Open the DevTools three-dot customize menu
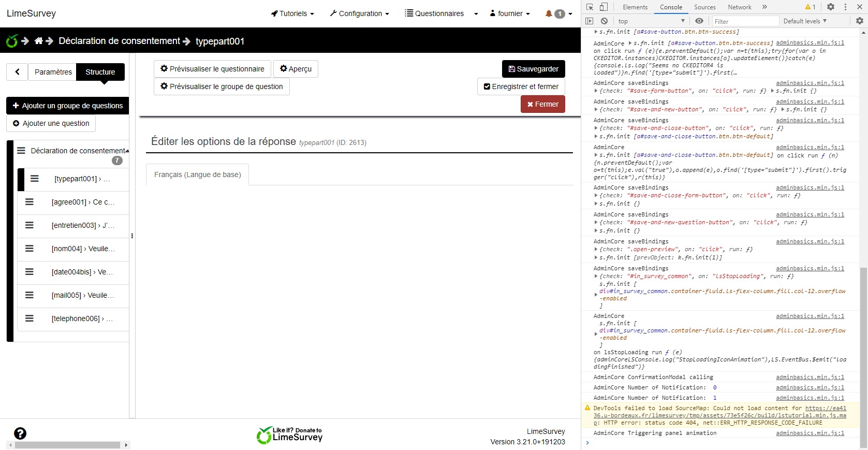The width and height of the screenshot is (868, 450). click(x=845, y=7)
